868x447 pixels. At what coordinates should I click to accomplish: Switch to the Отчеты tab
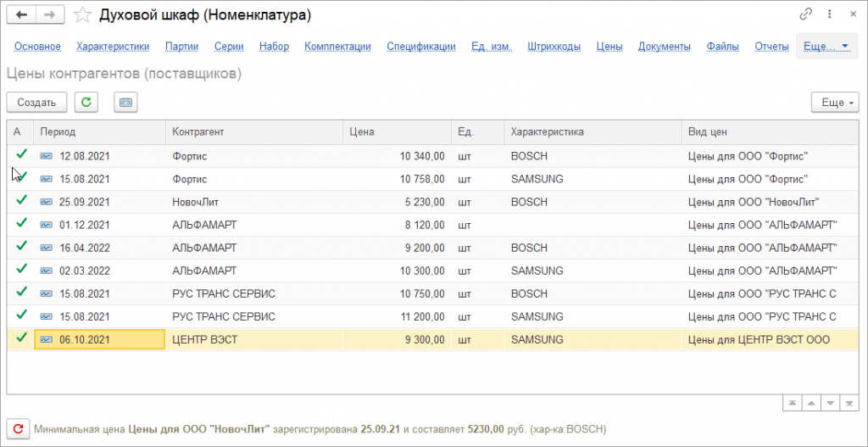pos(771,47)
